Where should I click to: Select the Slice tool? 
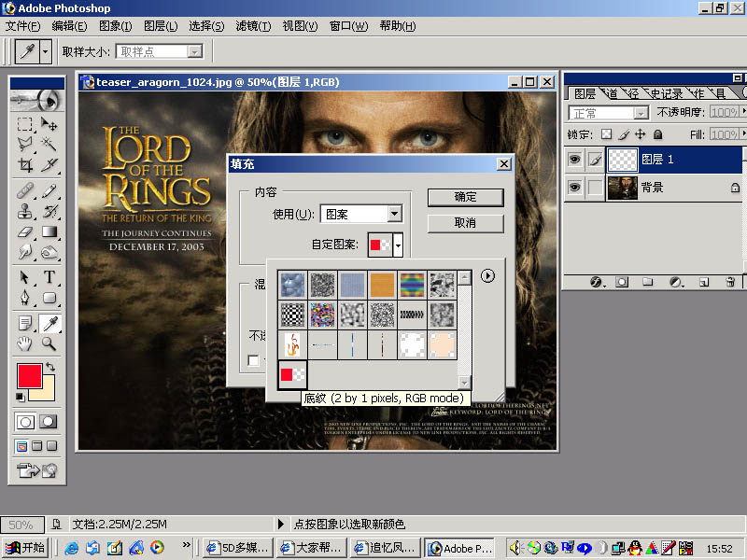click(x=49, y=165)
